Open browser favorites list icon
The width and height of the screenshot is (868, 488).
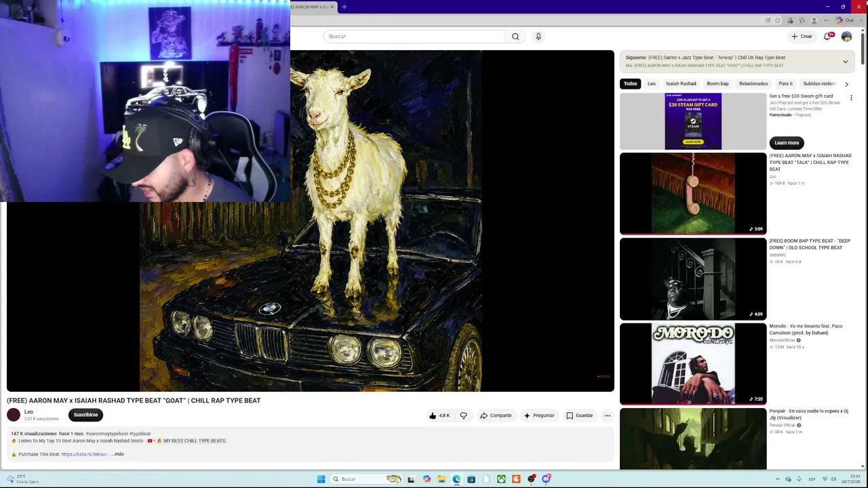point(802,20)
